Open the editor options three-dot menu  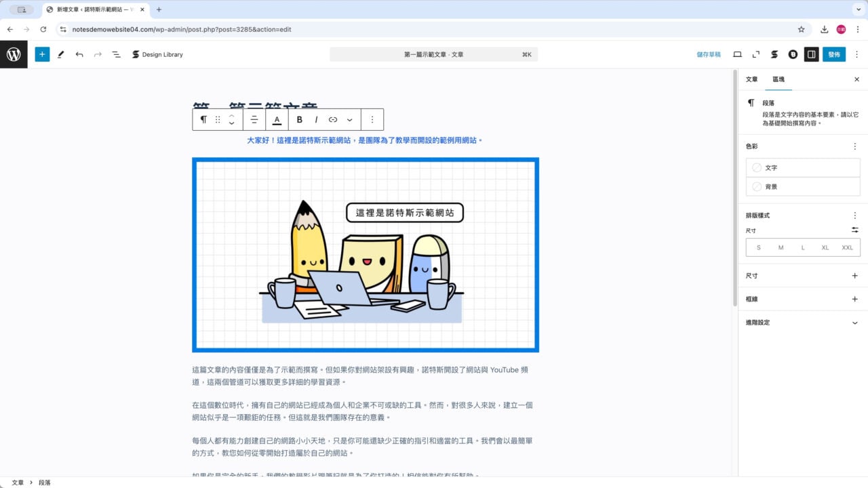pos(858,54)
